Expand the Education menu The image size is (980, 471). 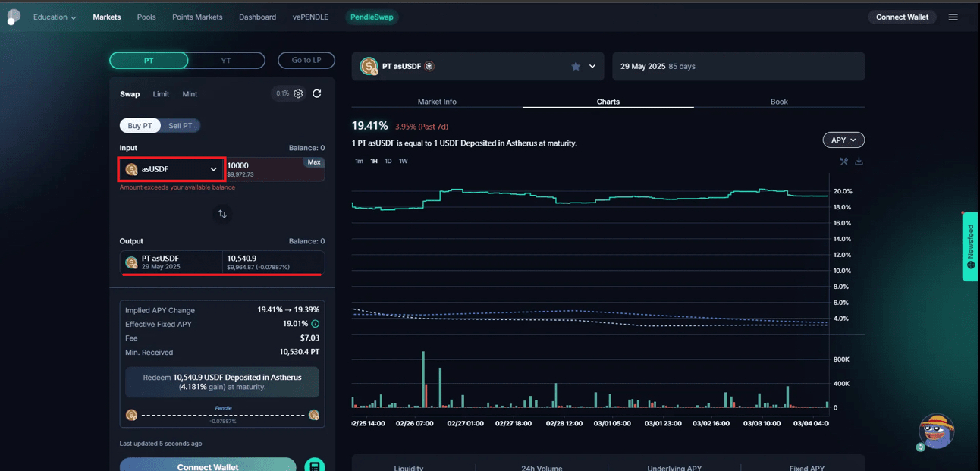55,17
